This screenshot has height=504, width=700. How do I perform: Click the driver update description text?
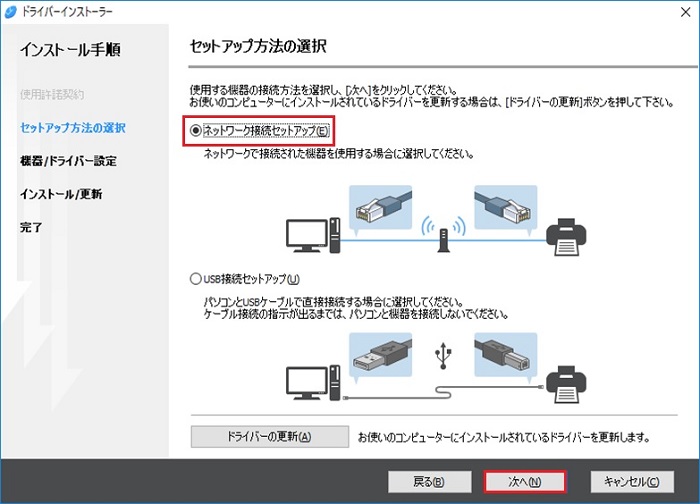(504, 437)
